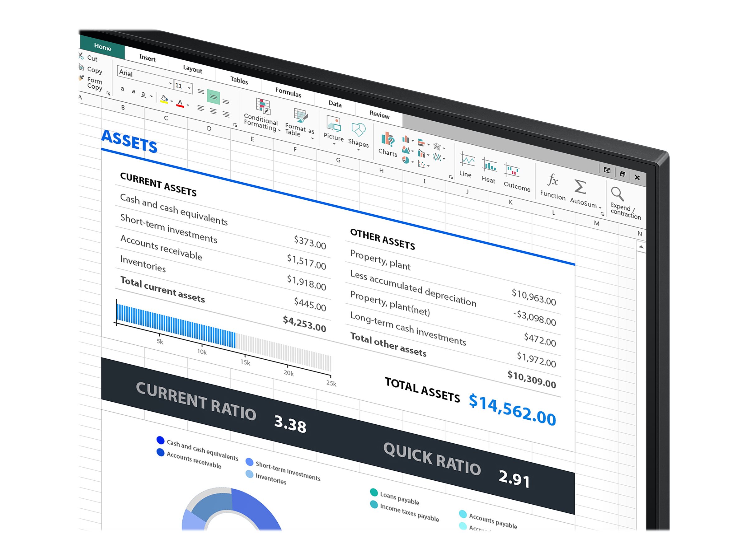Click the Conditional Formatting icon
This screenshot has height=560, width=747.
click(x=262, y=106)
